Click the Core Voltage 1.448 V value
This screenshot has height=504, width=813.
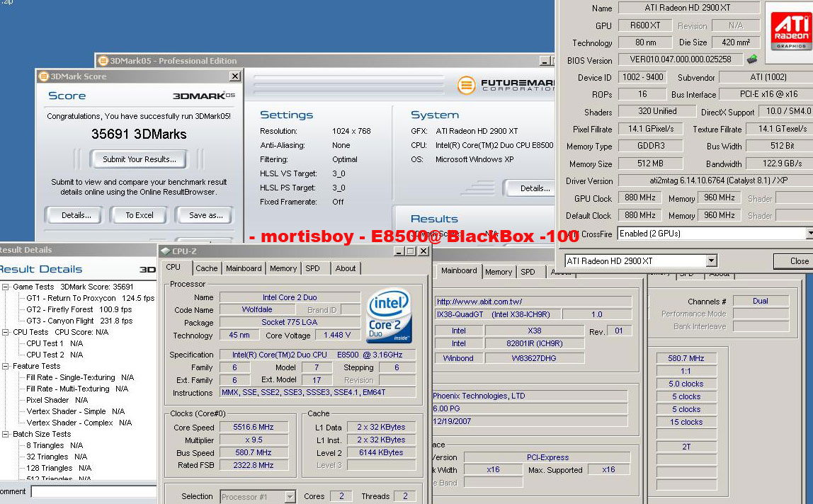(x=337, y=335)
